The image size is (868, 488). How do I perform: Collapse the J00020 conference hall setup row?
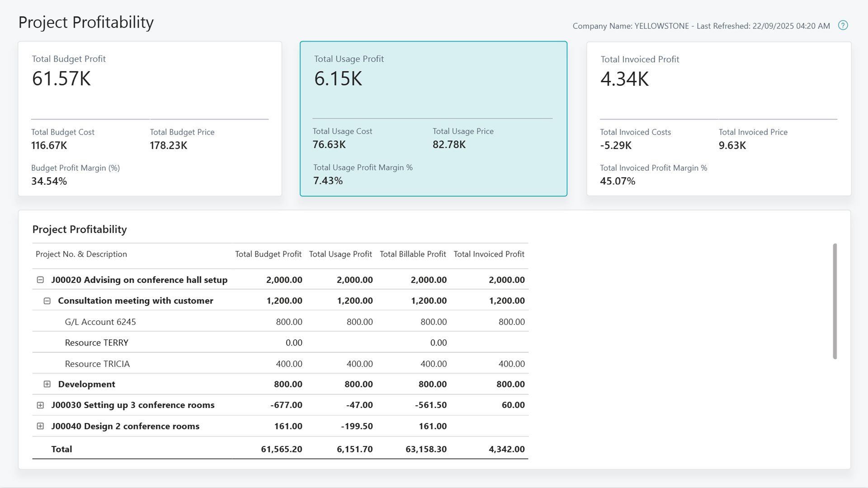point(40,279)
